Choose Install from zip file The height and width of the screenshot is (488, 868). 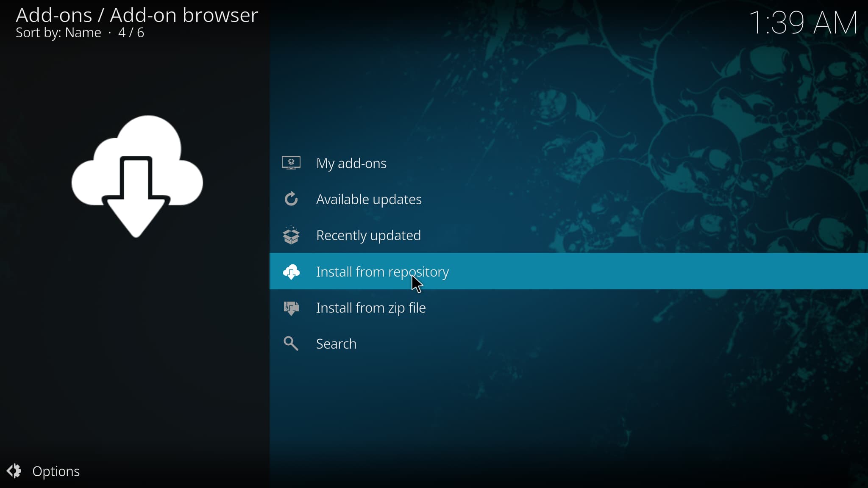tap(569, 308)
